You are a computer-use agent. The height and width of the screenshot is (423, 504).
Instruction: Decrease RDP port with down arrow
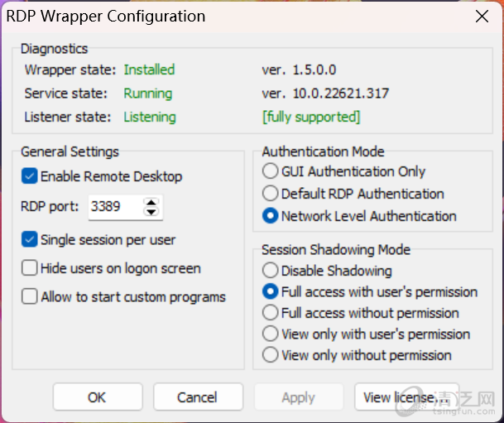coord(151,212)
